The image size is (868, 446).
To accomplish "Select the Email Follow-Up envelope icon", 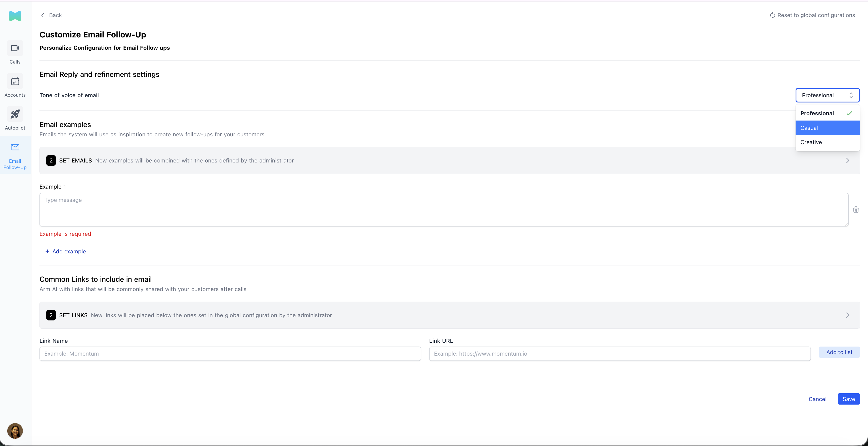I will (15, 147).
